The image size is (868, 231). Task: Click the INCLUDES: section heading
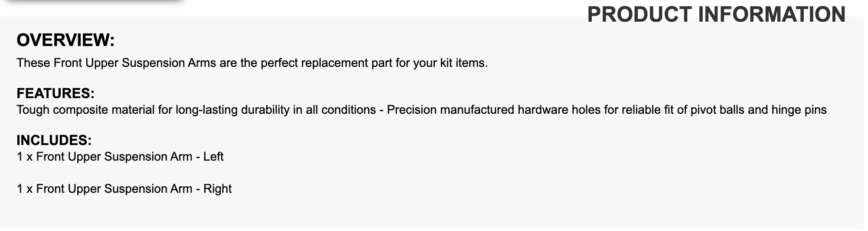point(54,140)
